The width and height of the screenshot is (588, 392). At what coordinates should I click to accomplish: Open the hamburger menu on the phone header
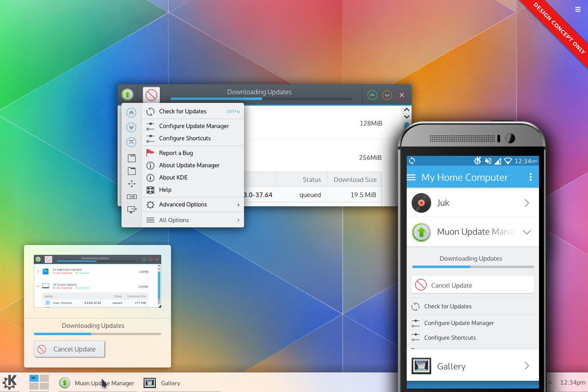click(412, 177)
